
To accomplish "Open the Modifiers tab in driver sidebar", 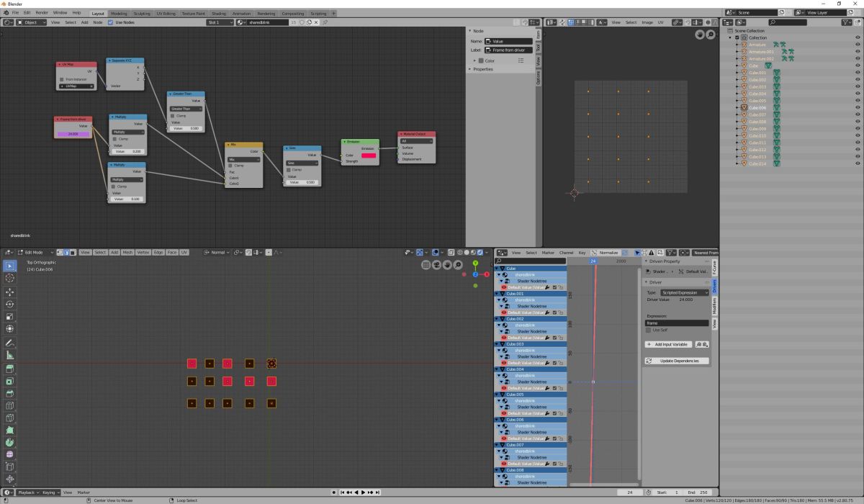I will [x=715, y=305].
